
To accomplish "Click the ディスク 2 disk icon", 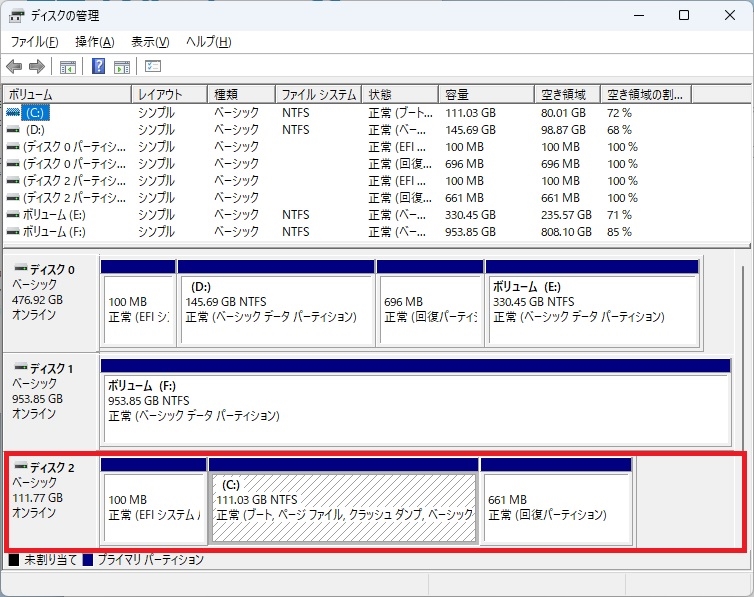I will [x=21, y=466].
